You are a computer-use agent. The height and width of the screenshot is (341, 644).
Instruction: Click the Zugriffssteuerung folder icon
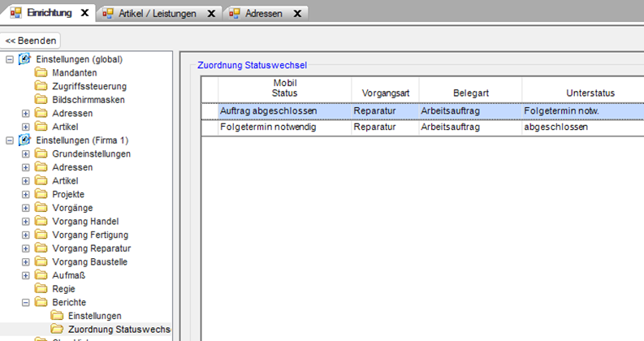point(41,86)
